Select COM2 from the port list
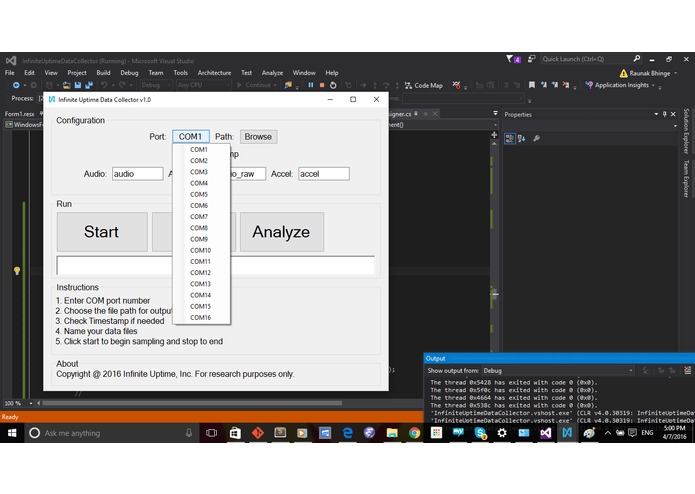 201,160
